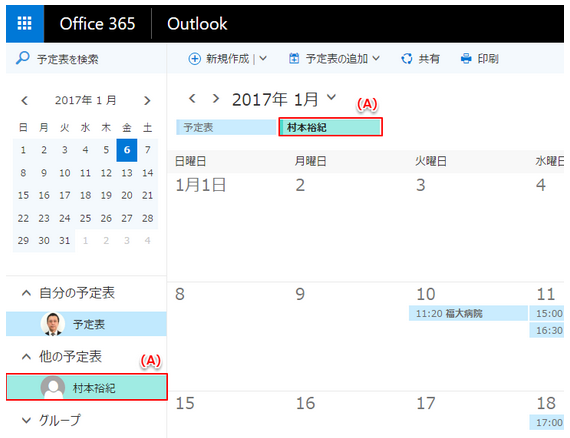The width and height of the screenshot is (570, 438).
Task: Toggle the own 予定表 calendar in sidebar
Action: click(86, 324)
